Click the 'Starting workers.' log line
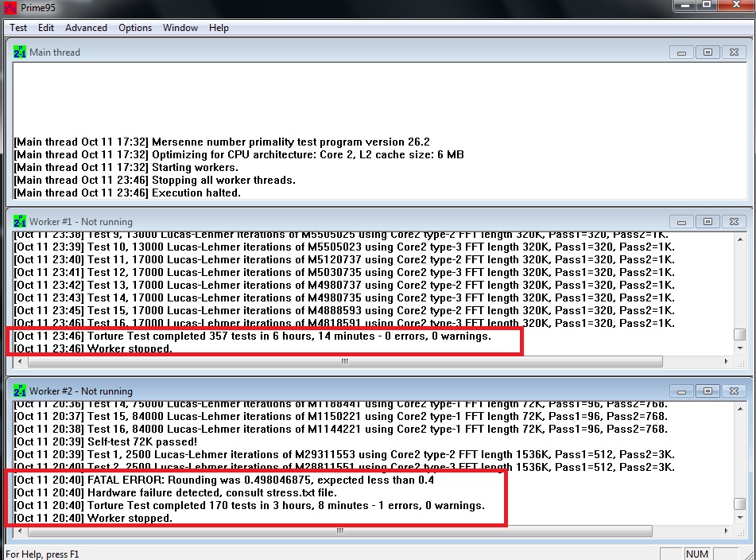Image resolution: width=756 pixels, height=560 pixels. tap(126, 167)
